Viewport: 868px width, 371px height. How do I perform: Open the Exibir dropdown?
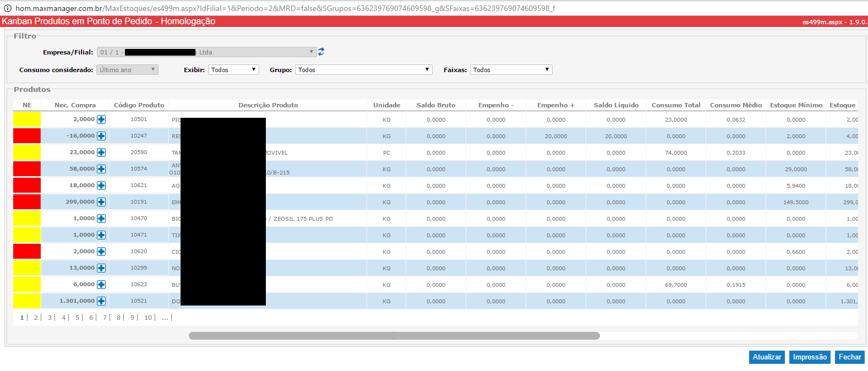[233, 70]
